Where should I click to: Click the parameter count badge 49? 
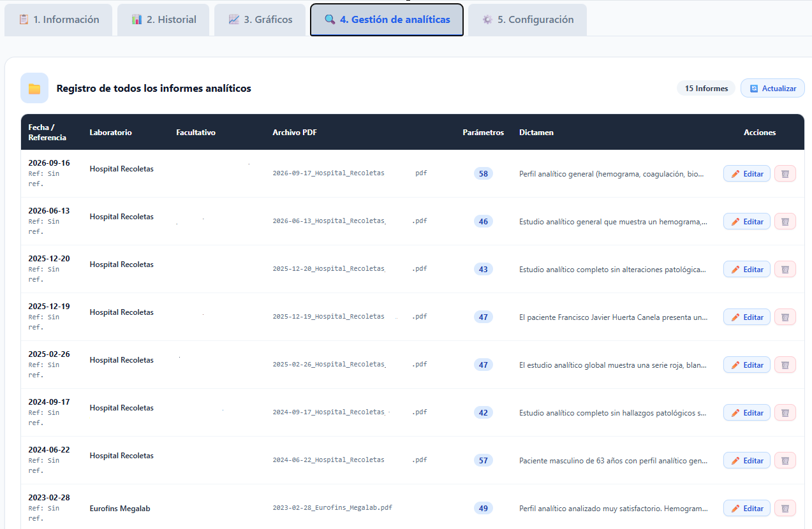click(483, 508)
